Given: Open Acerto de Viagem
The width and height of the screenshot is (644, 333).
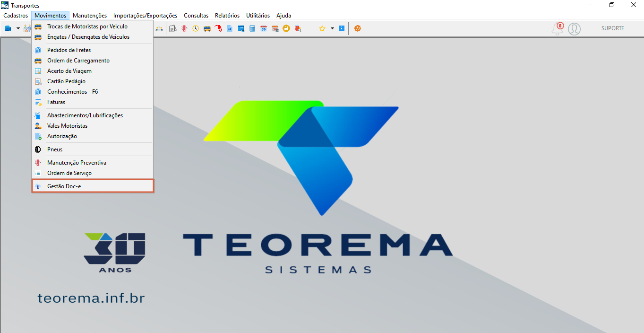Looking at the screenshot, I should (x=93, y=71).
